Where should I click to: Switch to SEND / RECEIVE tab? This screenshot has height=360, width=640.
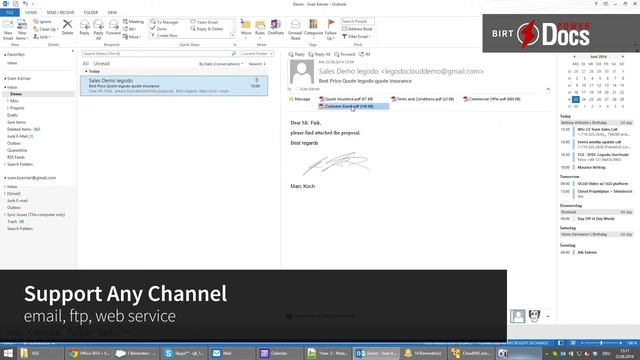(60, 13)
